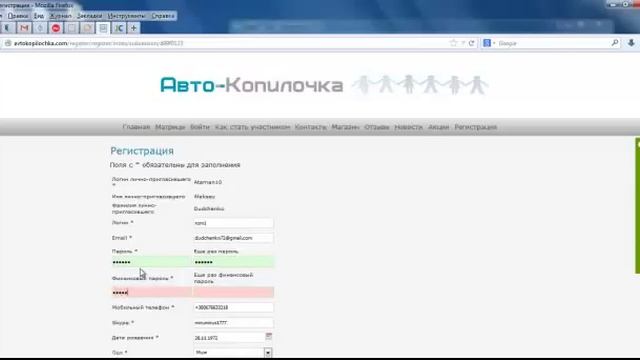640x360 pixels.
Task: Click the Регистрация page heading
Action: 142,151
